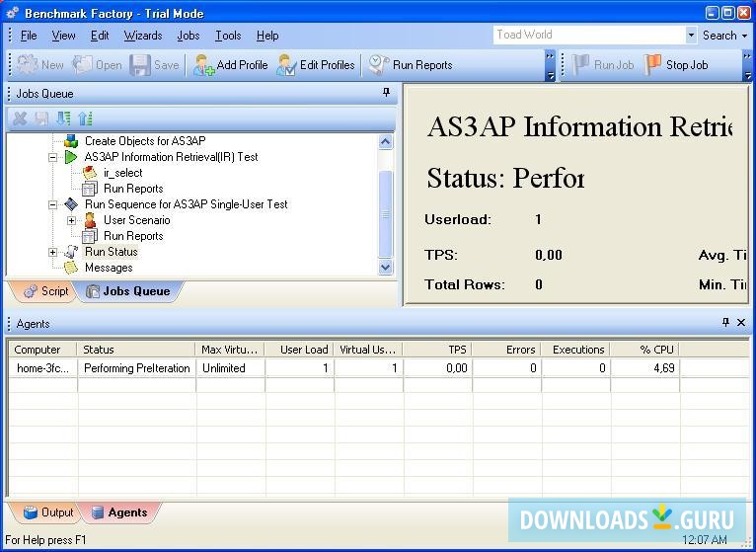Click the Open toolbar button
Viewport: 756px width, 552px height.
coord(97,64)
